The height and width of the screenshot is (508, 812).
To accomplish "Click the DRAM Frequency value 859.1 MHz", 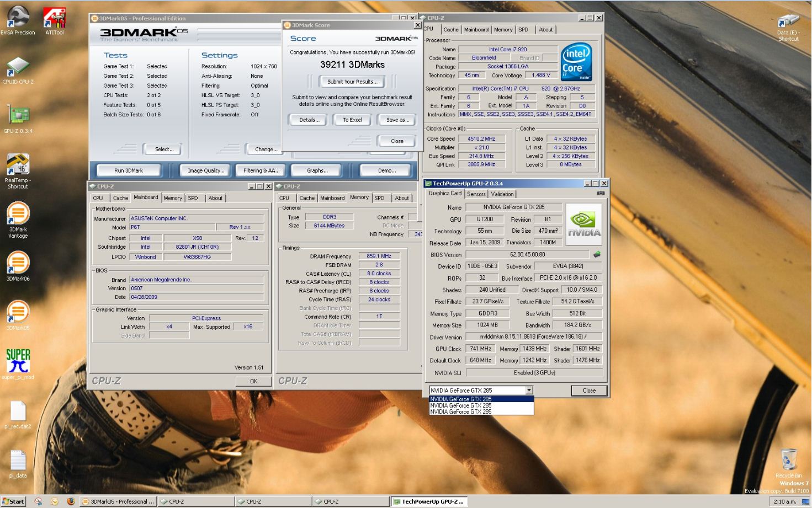I will point(379,256).
